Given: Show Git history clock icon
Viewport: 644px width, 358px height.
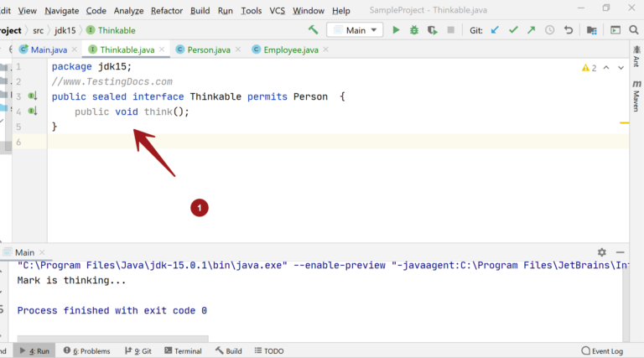Looking at the screenshot, I should [x=549, y=30].
